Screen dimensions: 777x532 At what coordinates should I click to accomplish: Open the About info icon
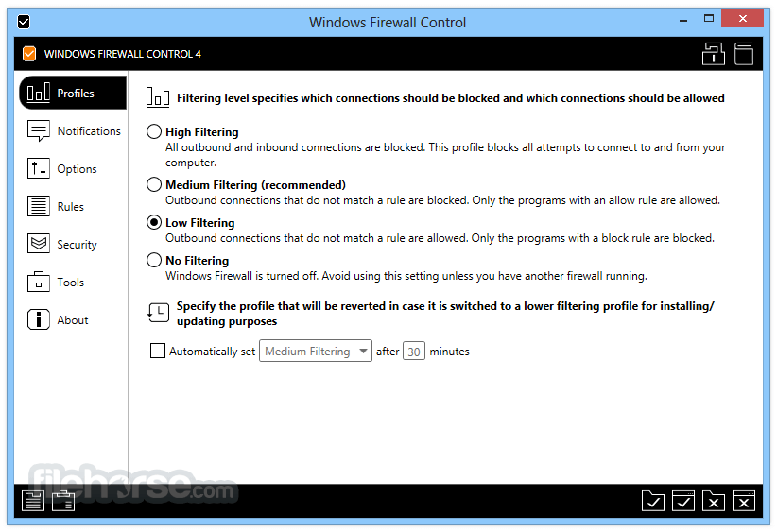coord(38,319)
